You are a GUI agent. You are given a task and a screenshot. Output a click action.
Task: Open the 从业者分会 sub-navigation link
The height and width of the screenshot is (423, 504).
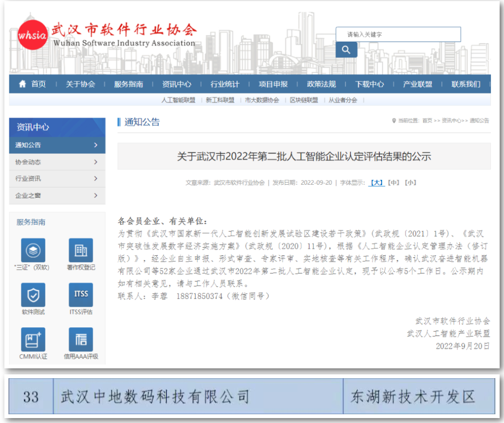[x=343, y=101]
